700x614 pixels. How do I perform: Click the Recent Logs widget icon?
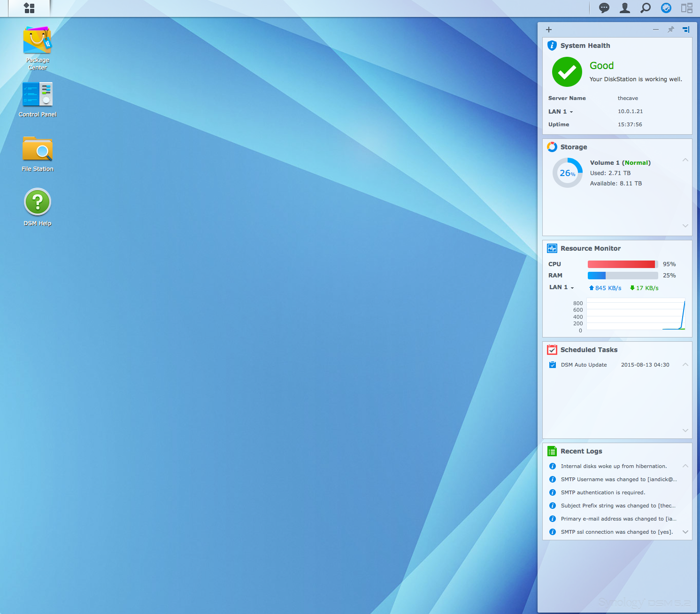(x=552, y=451)
